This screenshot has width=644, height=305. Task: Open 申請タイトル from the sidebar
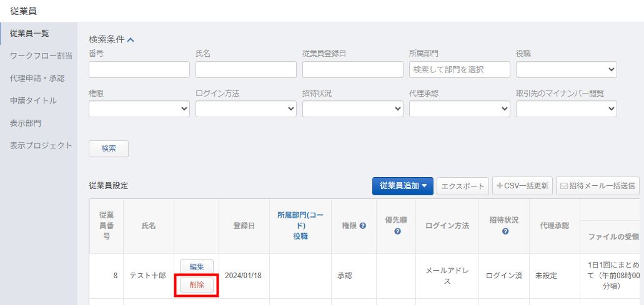[x=33, y=100]
